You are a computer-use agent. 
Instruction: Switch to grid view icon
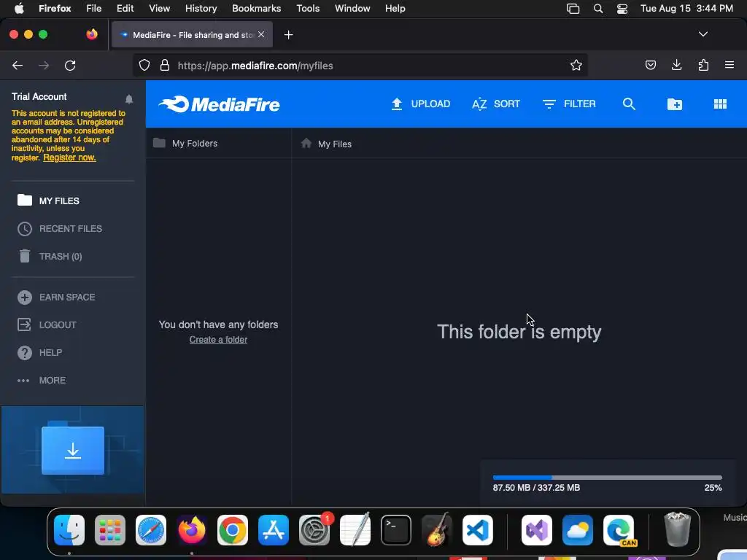click(x=720, y=104)
